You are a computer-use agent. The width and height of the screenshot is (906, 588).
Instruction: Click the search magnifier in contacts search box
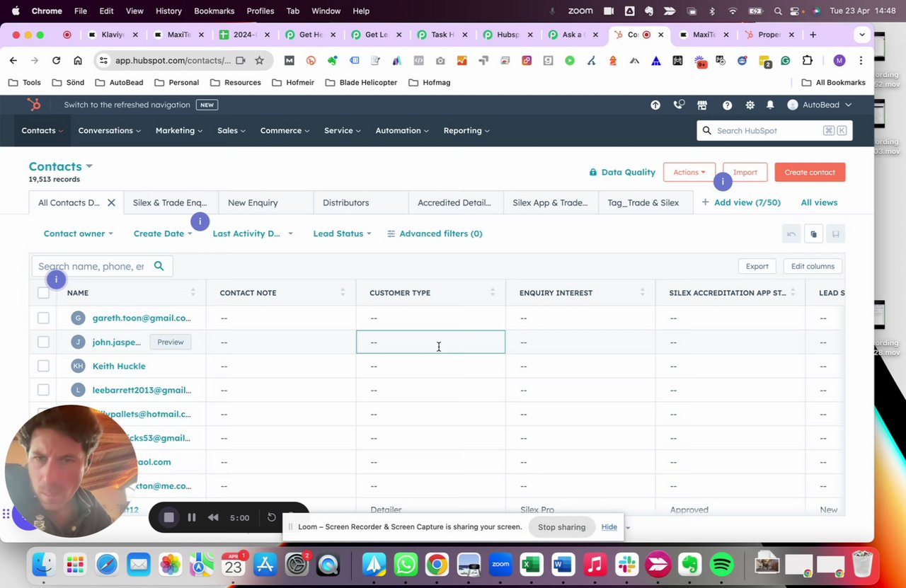[159, 266]
